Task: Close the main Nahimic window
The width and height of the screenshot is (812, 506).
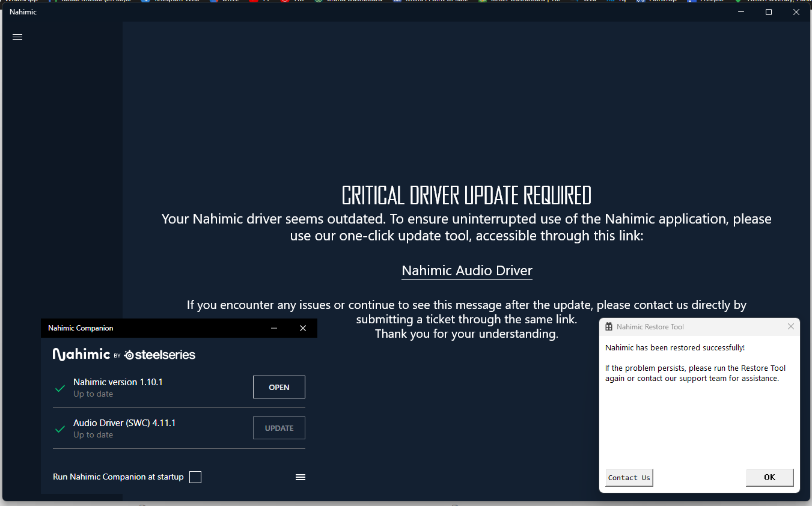Action: (x=796, y=12)
